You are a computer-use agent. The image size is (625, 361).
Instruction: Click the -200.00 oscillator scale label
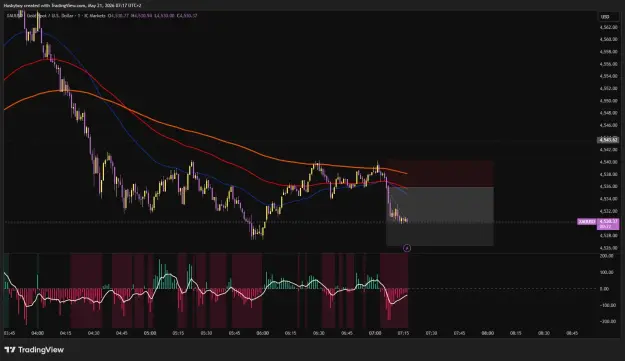[607, 321]
